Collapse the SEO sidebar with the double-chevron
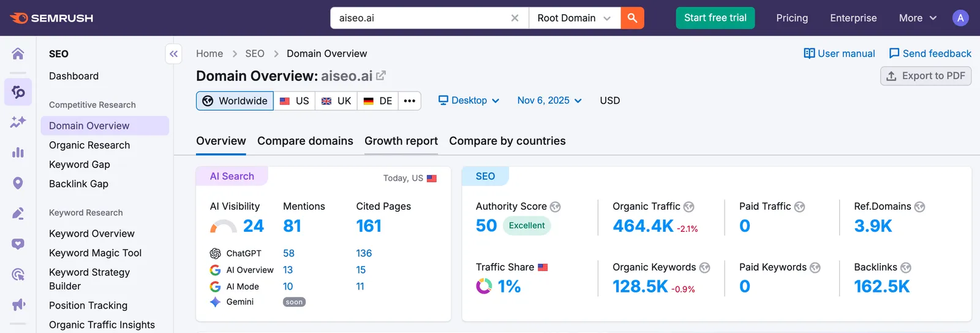This screenshot has width=980, height=333. point(174,54)
